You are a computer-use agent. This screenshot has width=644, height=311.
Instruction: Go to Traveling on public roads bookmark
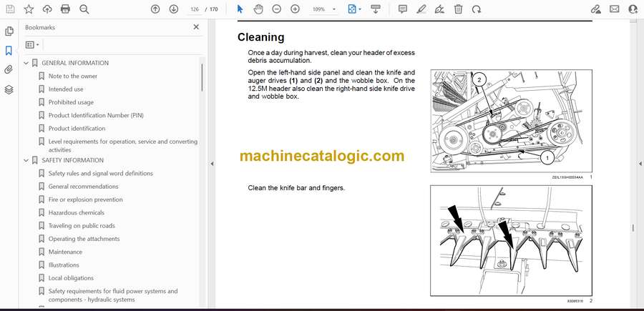[82, 226]
